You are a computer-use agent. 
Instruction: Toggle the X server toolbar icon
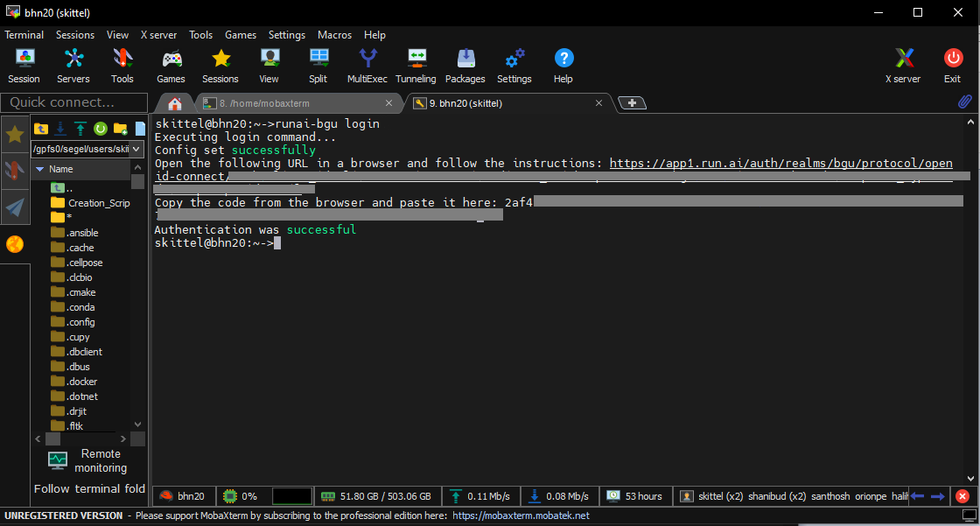(x=903, y=66)
